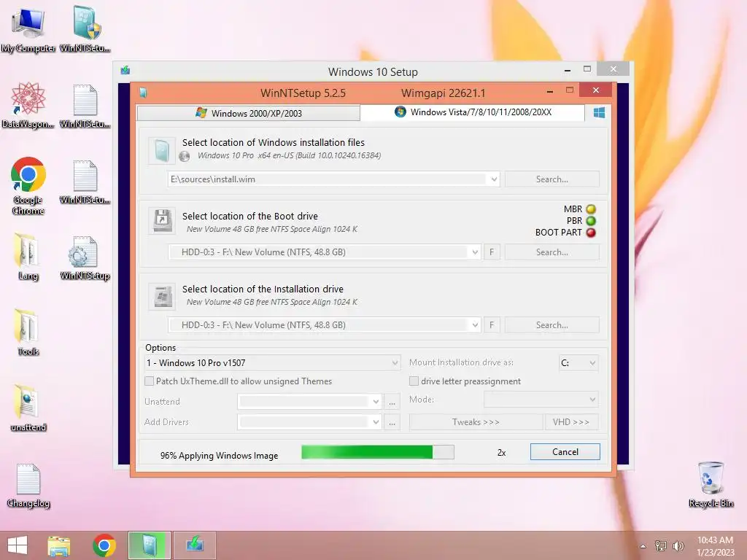Click Search for installation files

coord(551,179)
